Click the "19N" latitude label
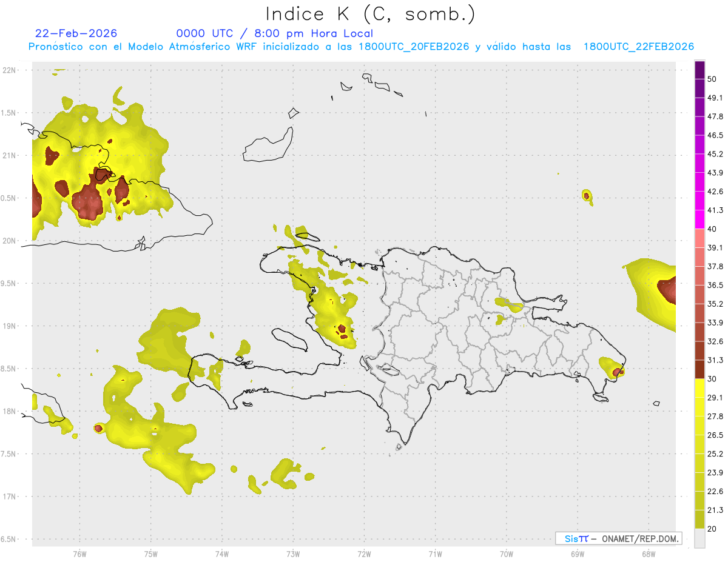Viewport: 728px width, 562px height. pos(10,326)
